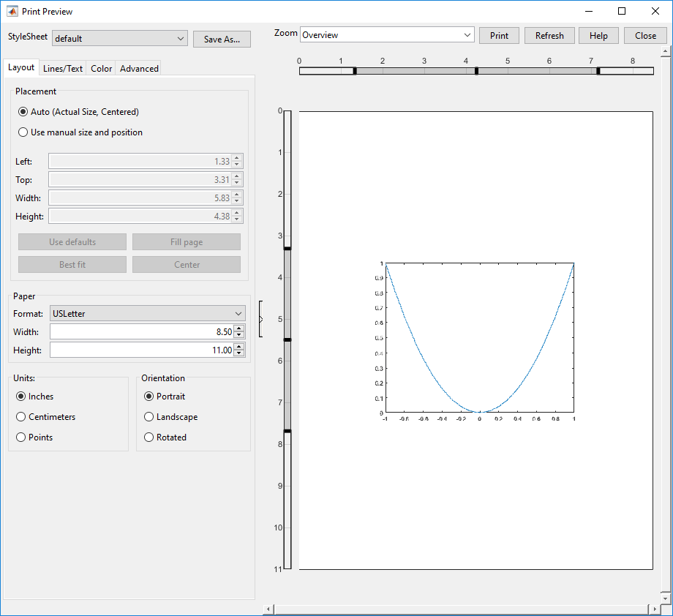Click the horizontal scrollbar left arrow
The image size is (673, 616).
pos(268,609)
